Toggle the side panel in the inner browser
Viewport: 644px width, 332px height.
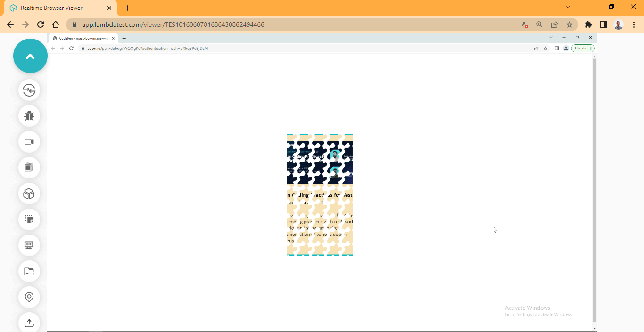point(557,48)
